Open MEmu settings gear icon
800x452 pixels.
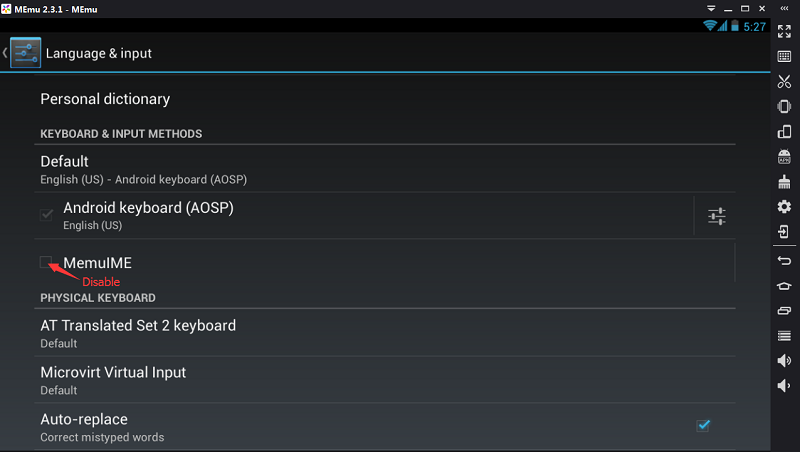(x=784, y=207)
